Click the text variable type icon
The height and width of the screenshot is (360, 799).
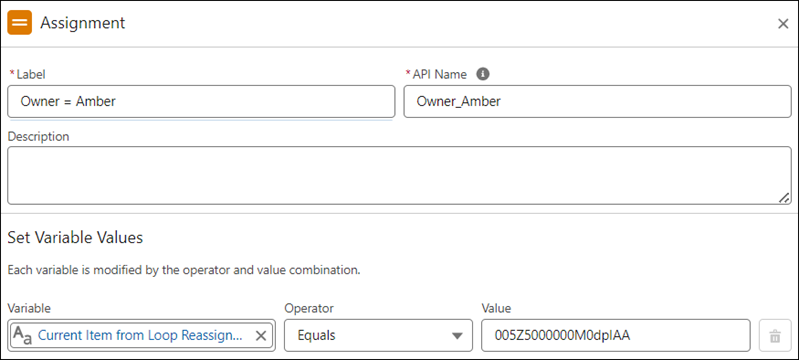click(x=22, y=336)
